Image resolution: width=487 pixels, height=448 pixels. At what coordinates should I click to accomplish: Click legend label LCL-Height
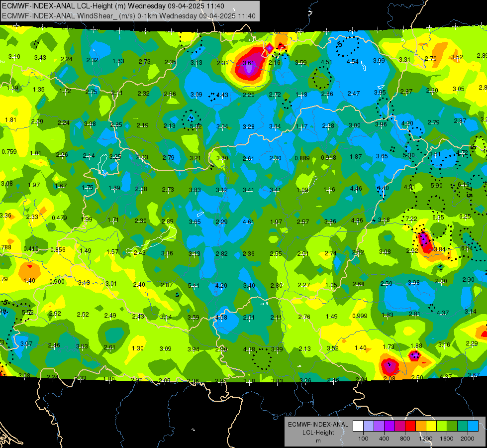(318, 433)
